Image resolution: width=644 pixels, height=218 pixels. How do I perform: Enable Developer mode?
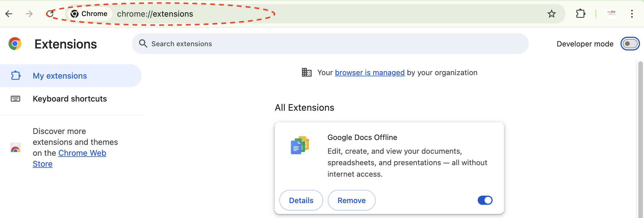(630, 44)
